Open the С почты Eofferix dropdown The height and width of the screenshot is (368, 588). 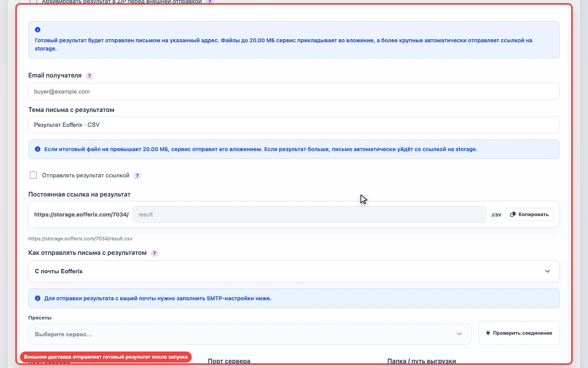tap(294, 271)
